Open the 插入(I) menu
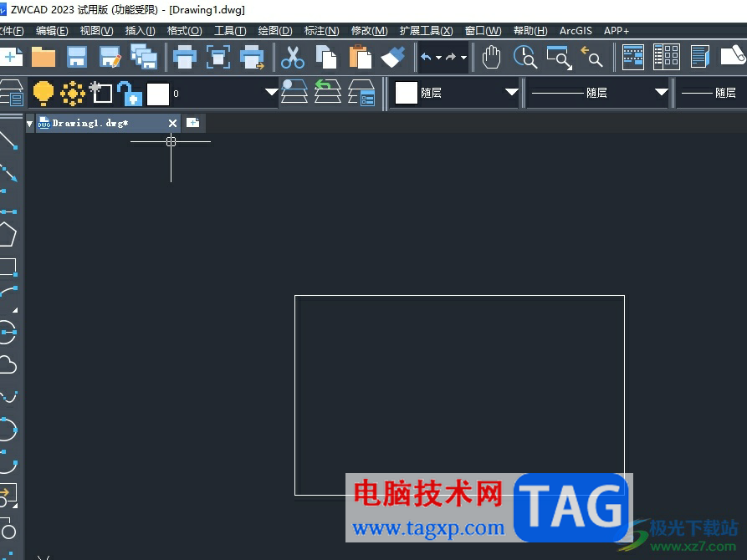Image resolution: width=747 pixels, height=560 pixels. [x=140, y=31]
